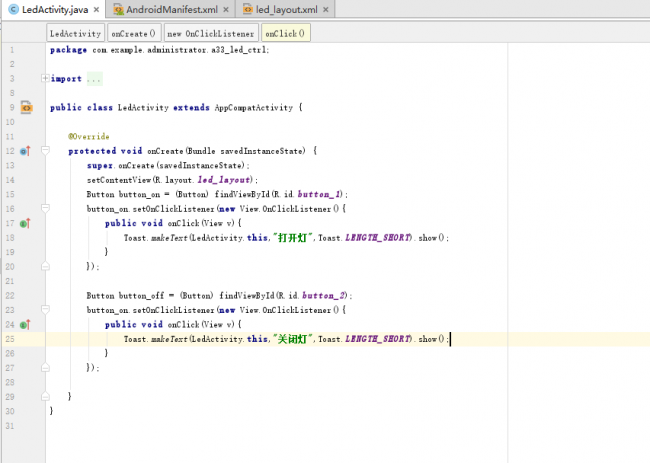Open the led_layout.xml tab
The width and height of the screenshot is (650, 463).
[x=286, y=10]
